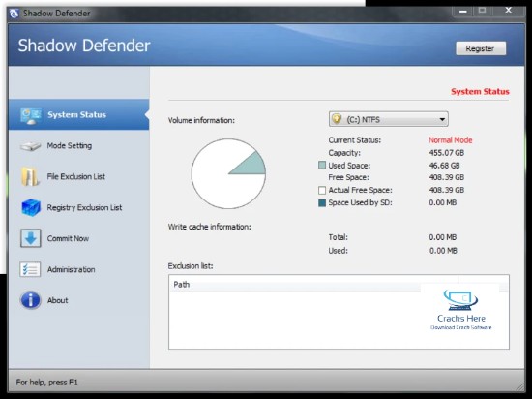
Task: Minimize the Shadow Defender window
Action: point(462,12)
